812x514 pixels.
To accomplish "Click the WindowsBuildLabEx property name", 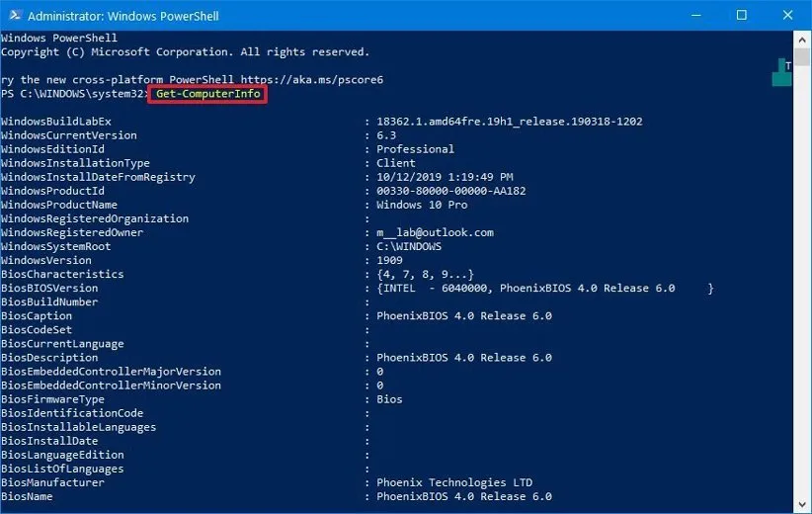I will pyautogui.click(x=56, y=122).
